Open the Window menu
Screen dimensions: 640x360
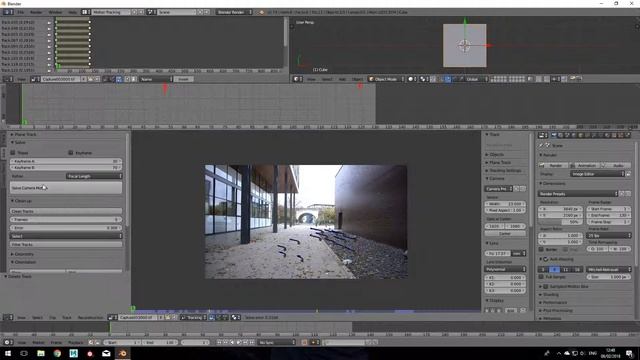pos(55,12)
